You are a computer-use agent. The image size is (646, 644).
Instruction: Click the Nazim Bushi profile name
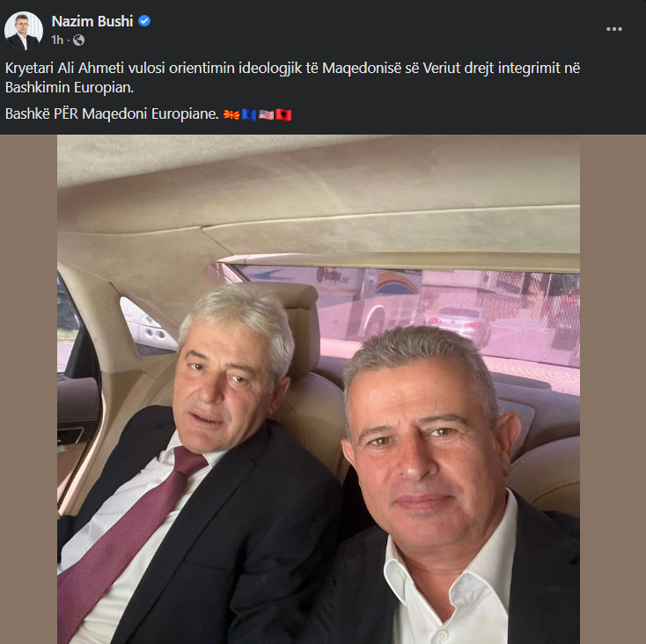pyautogui.click(x=92, y=21)
